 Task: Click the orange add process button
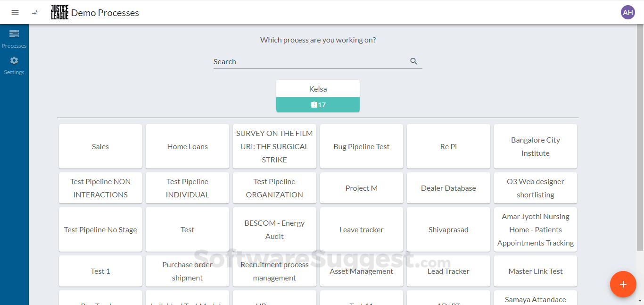[623, 284]
